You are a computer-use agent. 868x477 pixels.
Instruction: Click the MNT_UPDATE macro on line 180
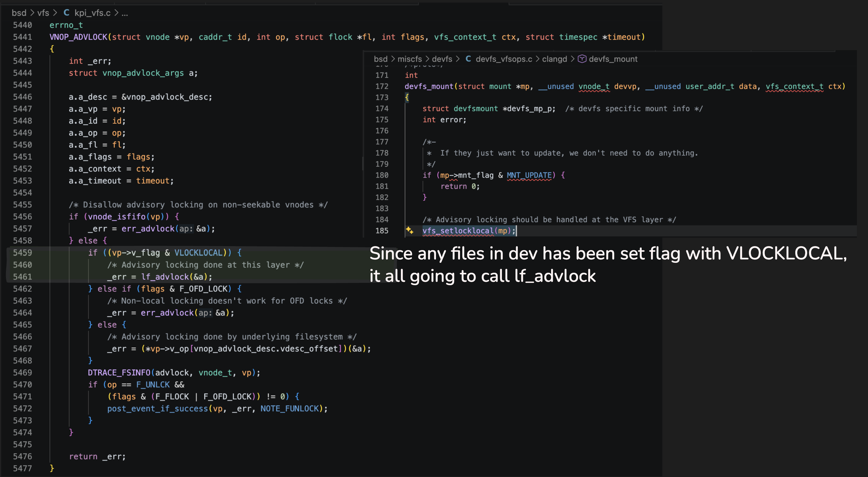click(529, 175)
